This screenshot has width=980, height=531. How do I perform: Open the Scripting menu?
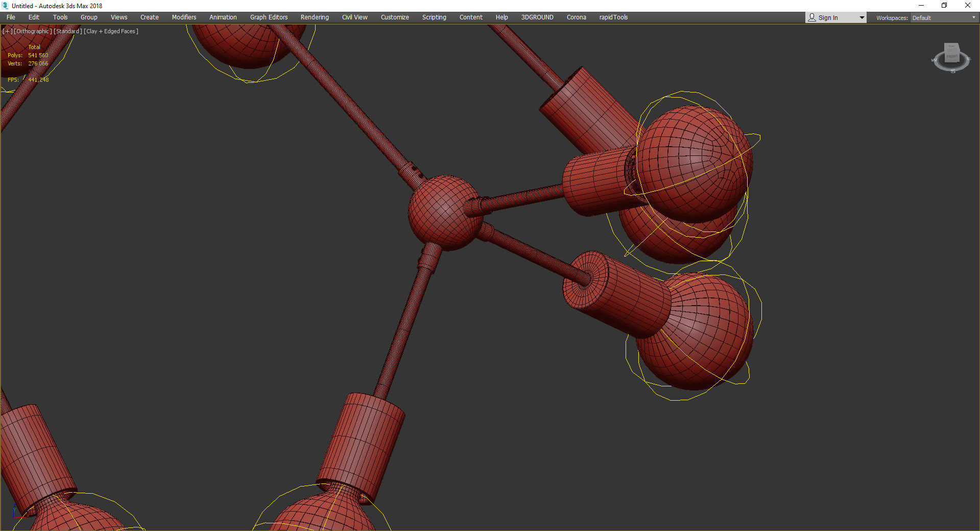[434, 17]
